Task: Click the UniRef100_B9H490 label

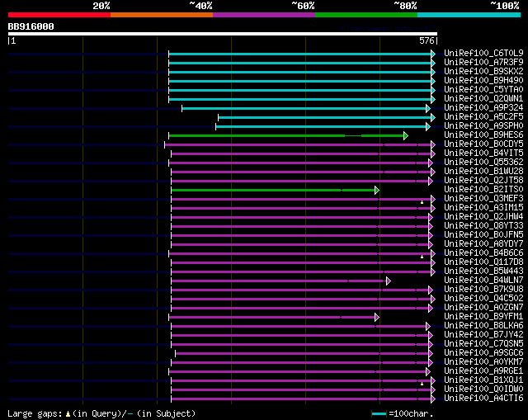Action: coord(483,80)
